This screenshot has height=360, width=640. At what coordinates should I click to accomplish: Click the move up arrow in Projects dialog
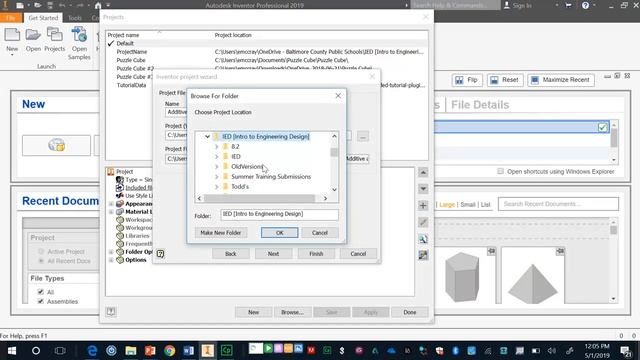423,173
